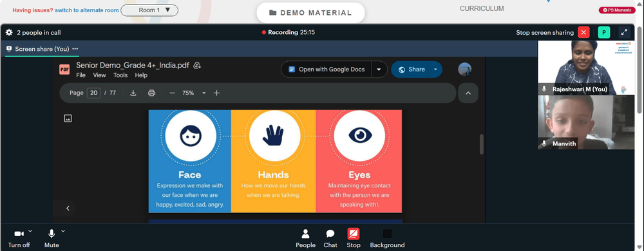This screenshot has width=644, height=251.
Task: Open the People panel
Action: tap(305, 239)
